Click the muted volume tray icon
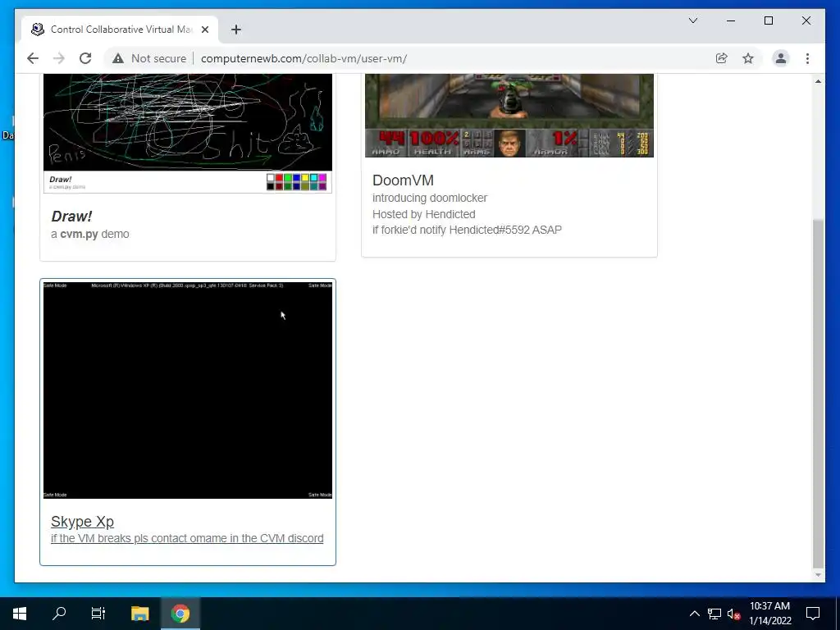 pos(733,614)
